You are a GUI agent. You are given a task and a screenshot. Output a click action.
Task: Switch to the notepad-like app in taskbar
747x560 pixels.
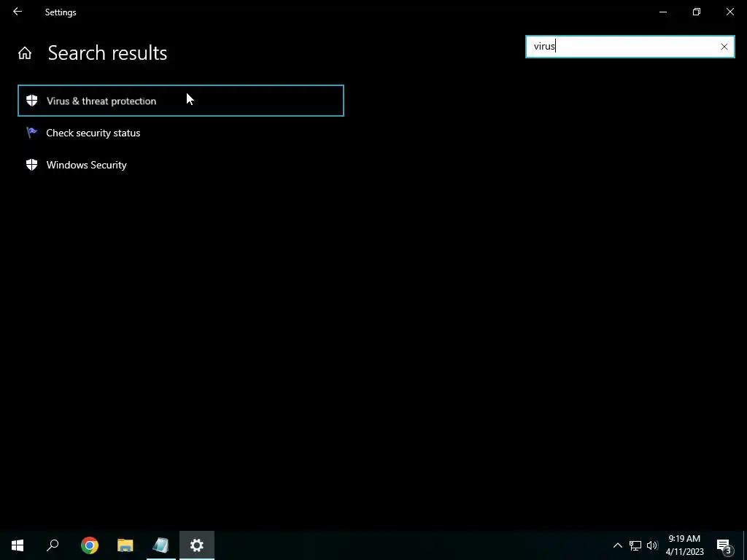pos(161,545)
